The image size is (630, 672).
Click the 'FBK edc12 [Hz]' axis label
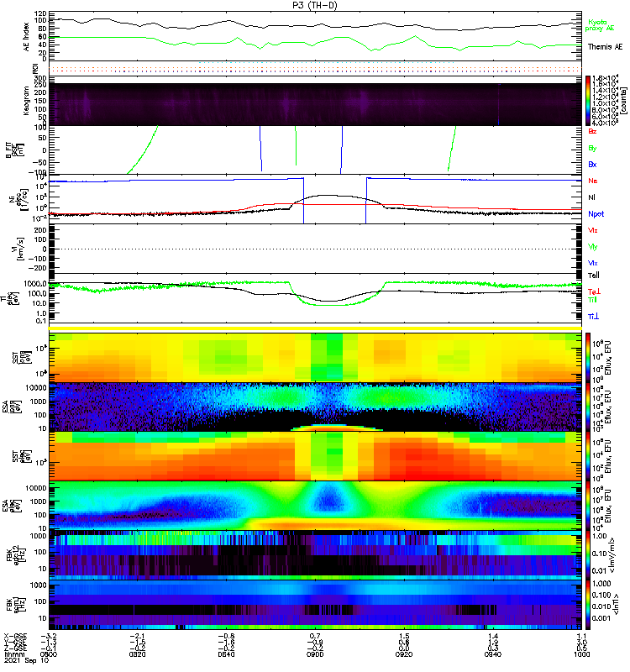tap(16, 556)
